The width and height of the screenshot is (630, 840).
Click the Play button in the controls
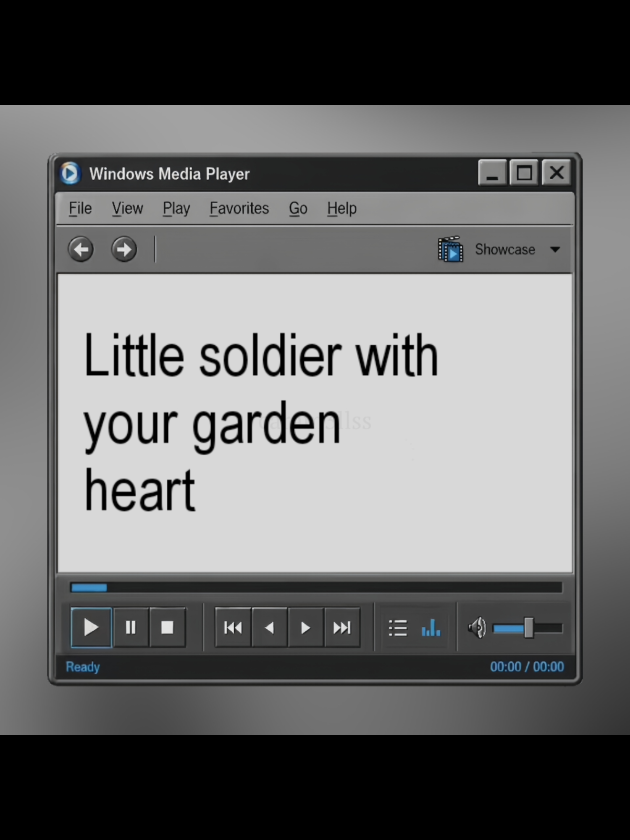click(91, 628)
